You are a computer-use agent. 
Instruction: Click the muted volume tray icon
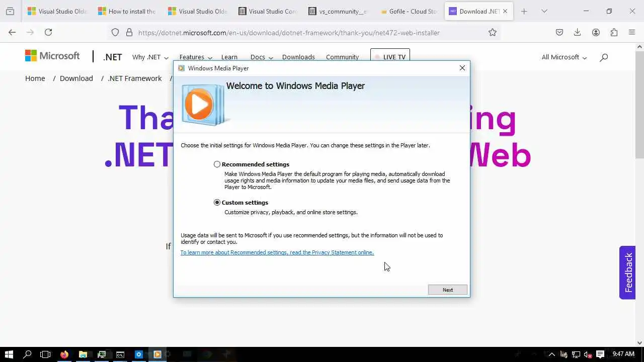588,354
